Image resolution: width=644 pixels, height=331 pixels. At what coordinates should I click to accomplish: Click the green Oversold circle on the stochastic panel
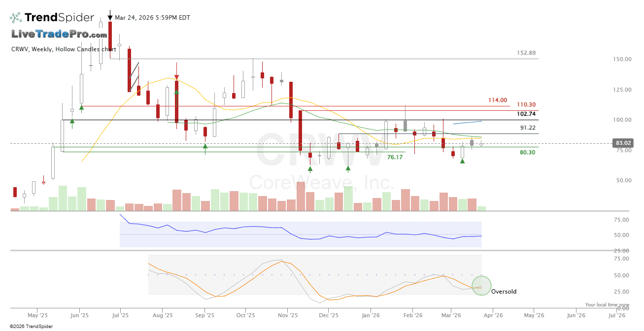coord(481,286)
